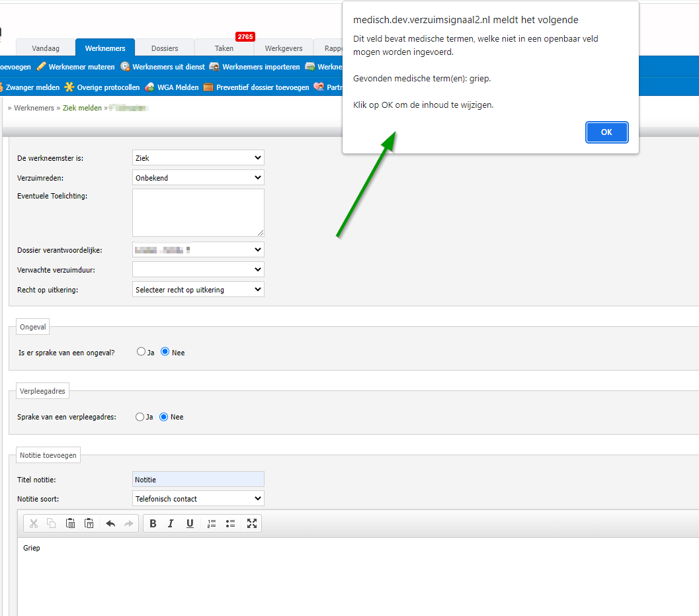Image resolution: width=699 pixels, height=616 pixels.
Task: Open the Dossier verantwoordelijke dropdown
Action: (x=198, y=250)
